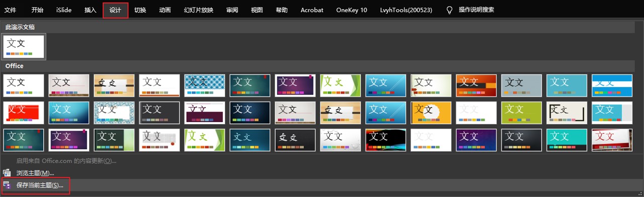Open the 审阅 tab
Viewport: 644px width, 197px height.
pos(232,10)
